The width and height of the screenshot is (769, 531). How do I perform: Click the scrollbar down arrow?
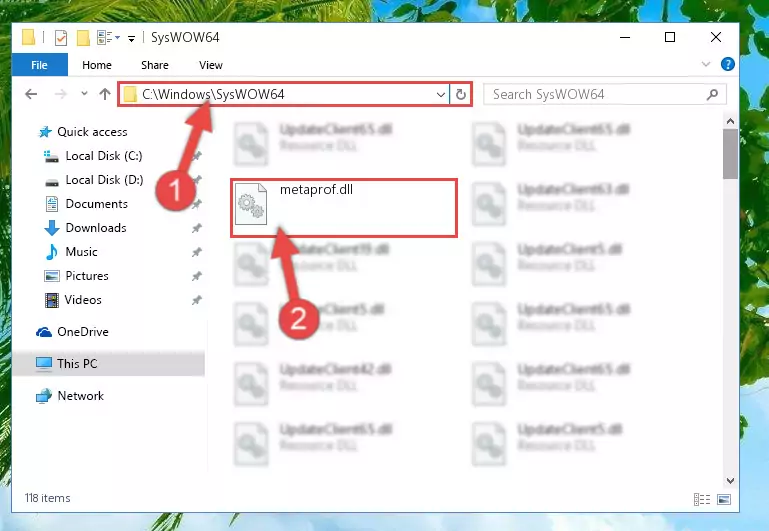tap(730, 480)
